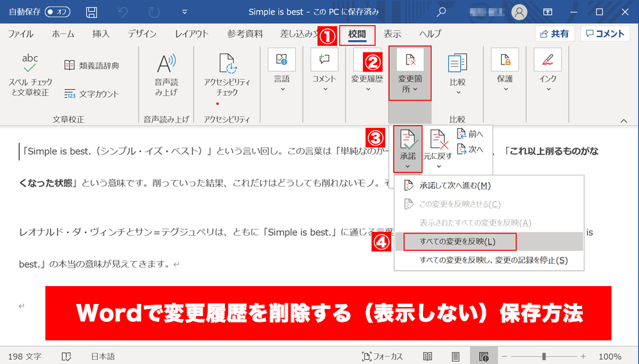Choose この変更を反映させる(C)
Screen dimensions: 639x364
pos(489,204)
